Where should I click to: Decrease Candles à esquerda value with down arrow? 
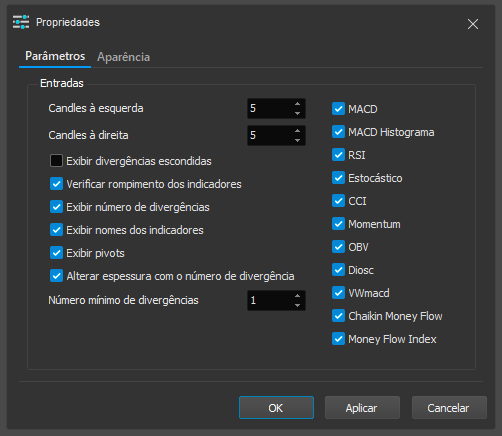pyautogui.click(x=297, y=113)
